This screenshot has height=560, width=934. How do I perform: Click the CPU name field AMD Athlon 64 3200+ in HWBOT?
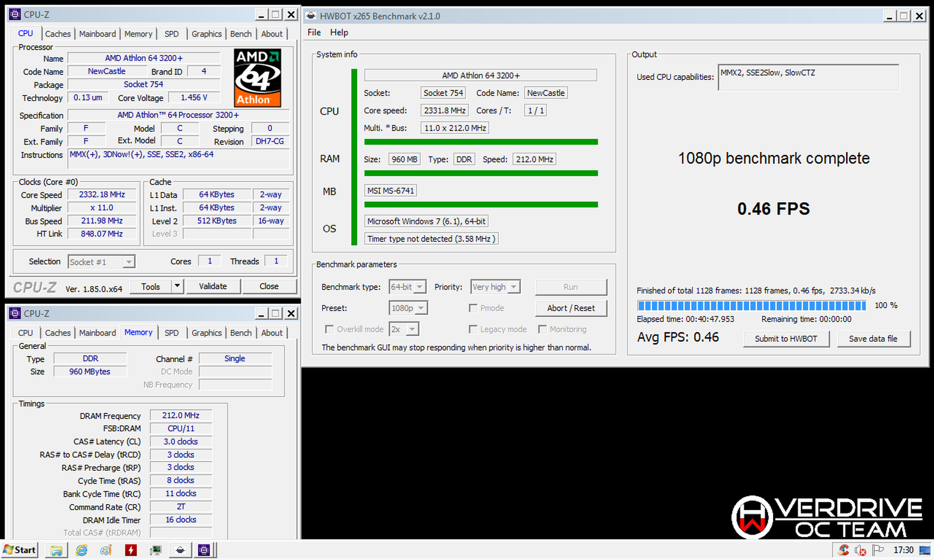coord(480,75)
